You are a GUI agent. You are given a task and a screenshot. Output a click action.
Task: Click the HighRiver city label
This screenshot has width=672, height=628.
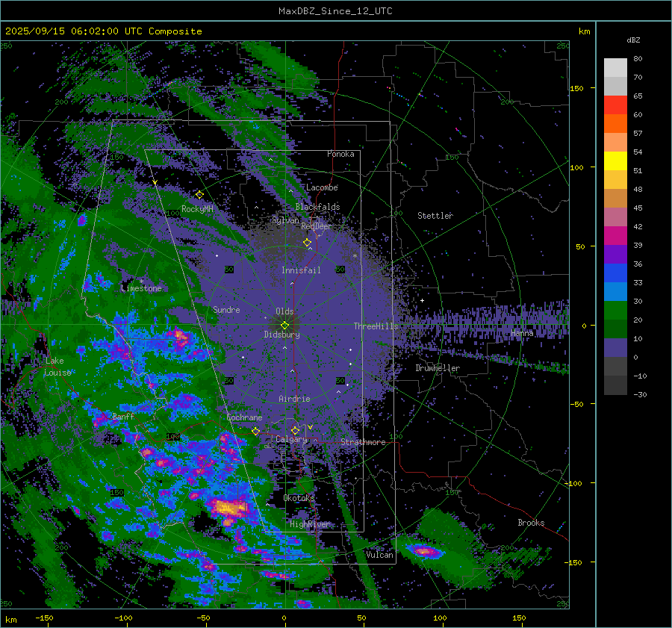coord(310,524)
